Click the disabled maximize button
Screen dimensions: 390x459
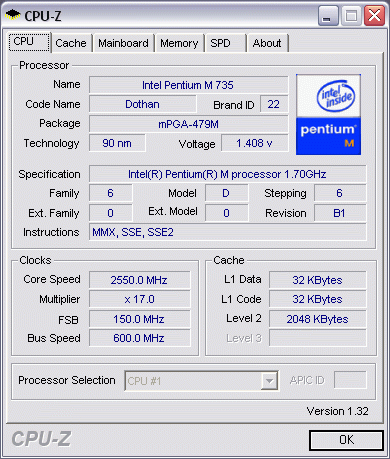pos(351,16)
